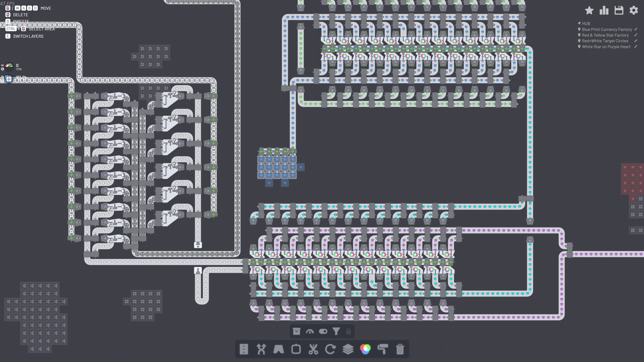Open the statistics bar chart

[x=604, y=11]
